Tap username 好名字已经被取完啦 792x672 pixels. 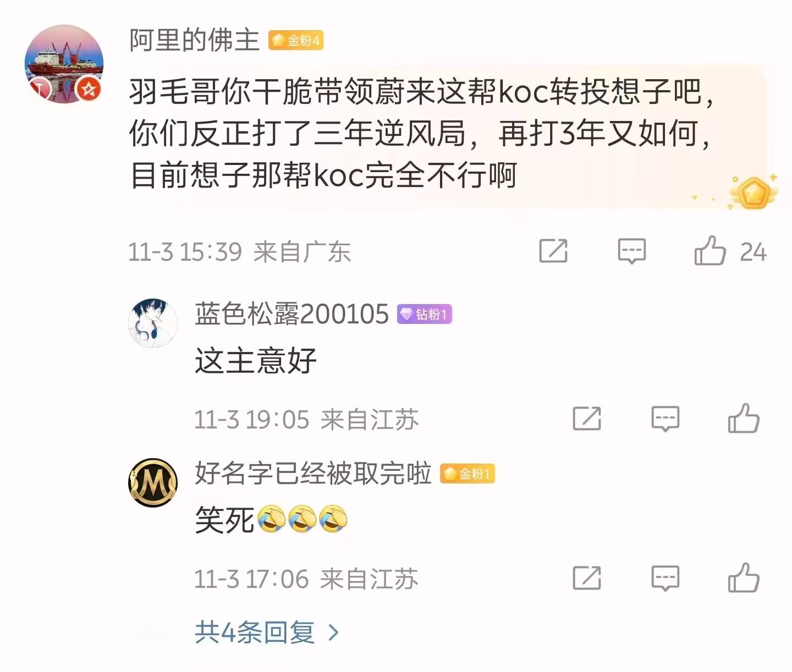pos(313,473)
